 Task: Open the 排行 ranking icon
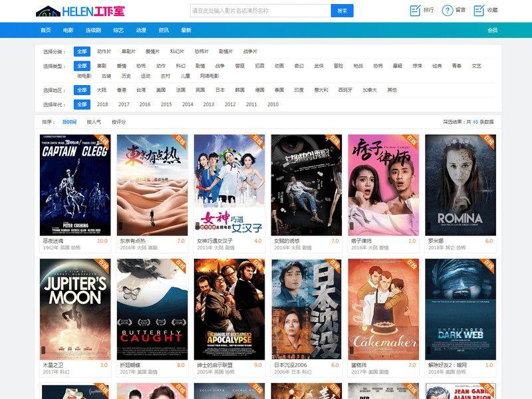(x=415, y=11)
